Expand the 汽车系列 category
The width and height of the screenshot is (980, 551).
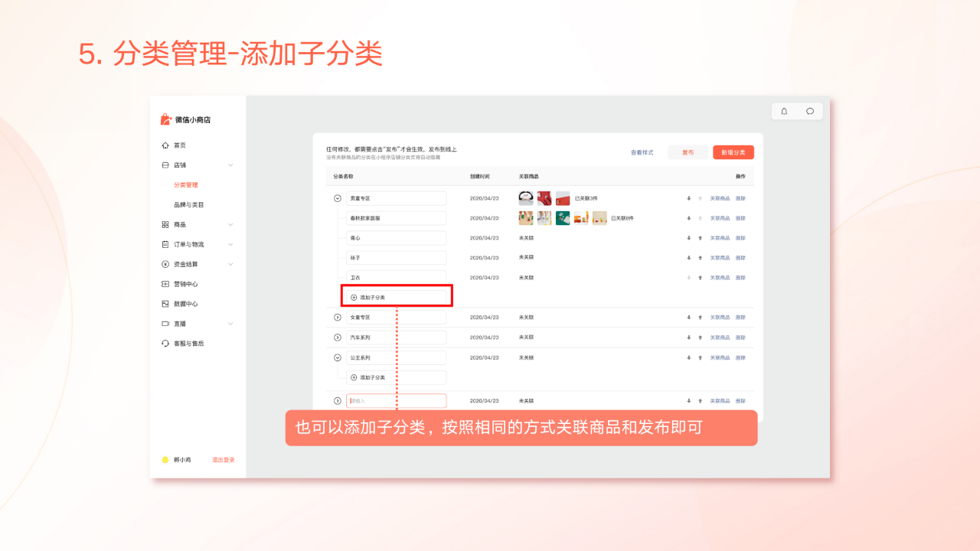[x=338, y=337]
